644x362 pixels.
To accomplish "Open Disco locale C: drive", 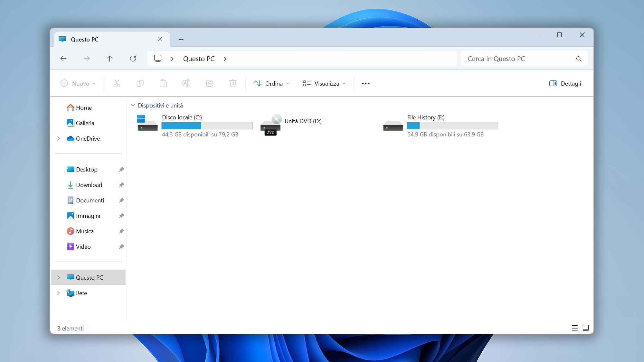I will coord(194,125).
